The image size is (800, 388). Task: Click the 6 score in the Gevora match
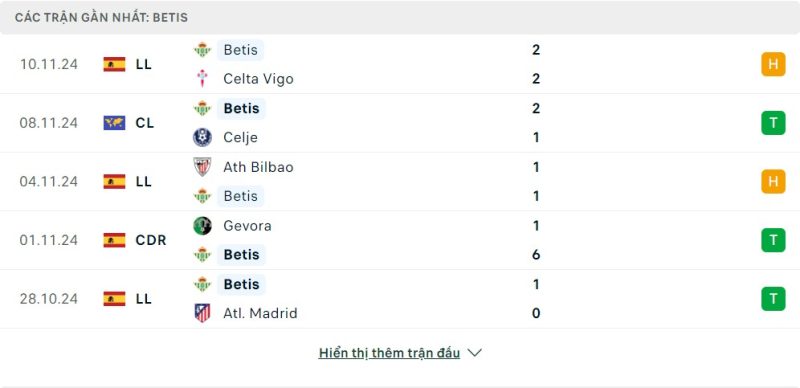click(x=536, y=255)
